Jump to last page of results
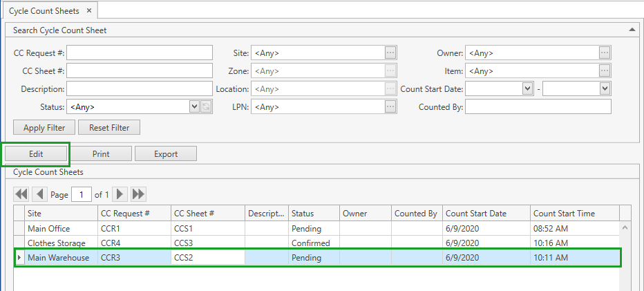644x291 pixels. coord(138,194)
